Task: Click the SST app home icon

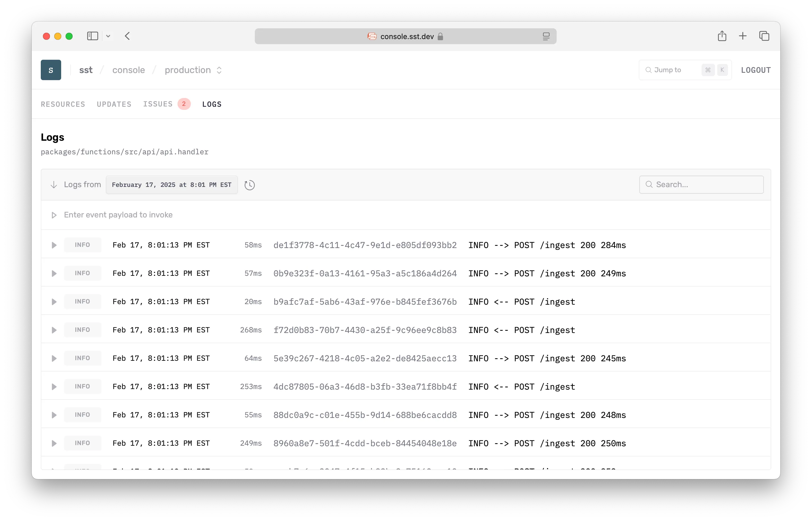Action: click(x=51, y=69)
